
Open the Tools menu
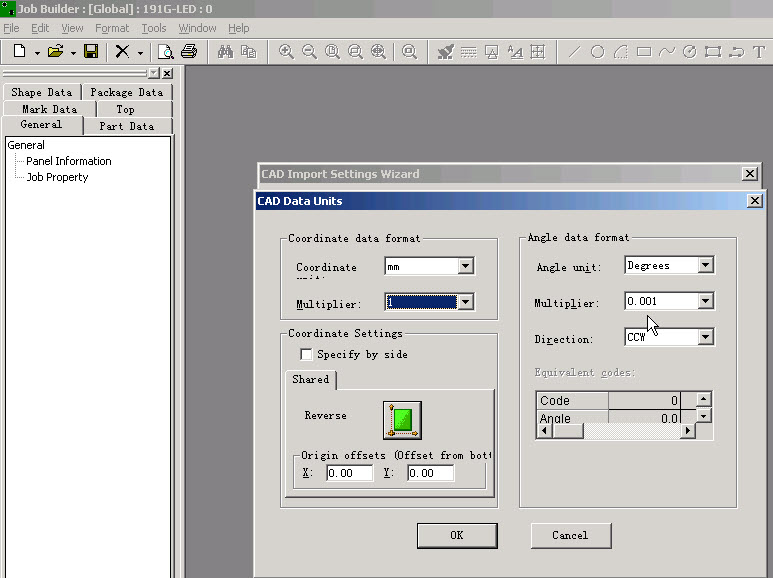tap(154, 28)
